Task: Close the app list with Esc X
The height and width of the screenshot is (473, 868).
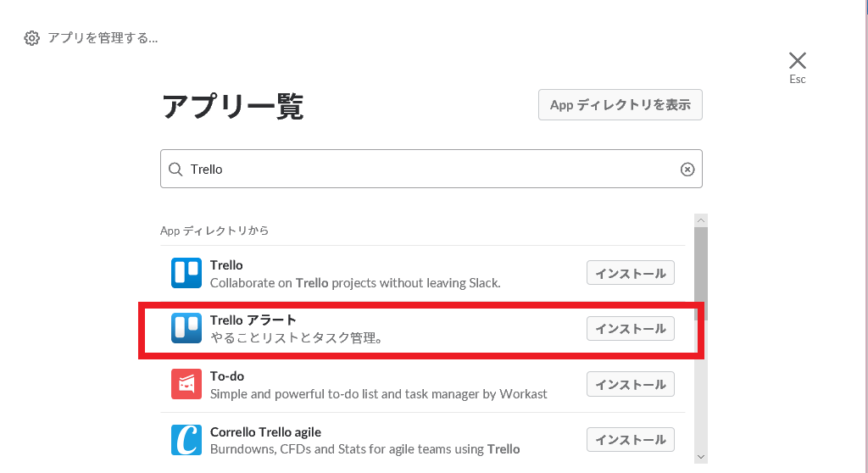Action: point(798,60)
